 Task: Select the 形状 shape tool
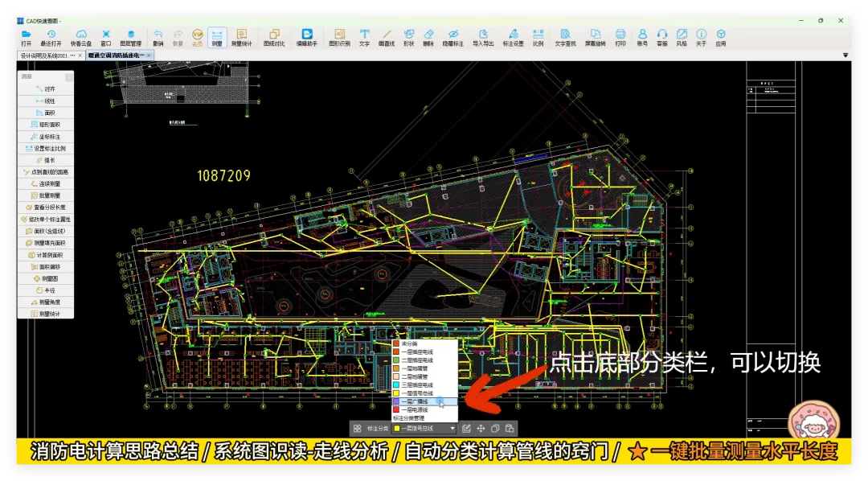click(x=408, y=38)
